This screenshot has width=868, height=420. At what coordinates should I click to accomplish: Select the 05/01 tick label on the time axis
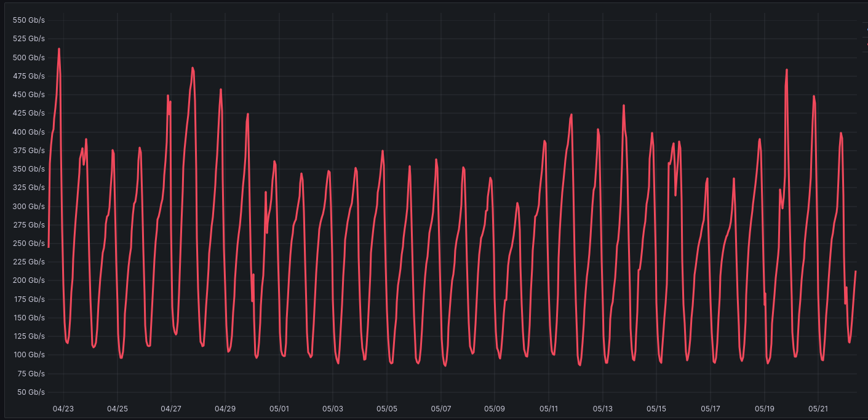tap(279, 408)
